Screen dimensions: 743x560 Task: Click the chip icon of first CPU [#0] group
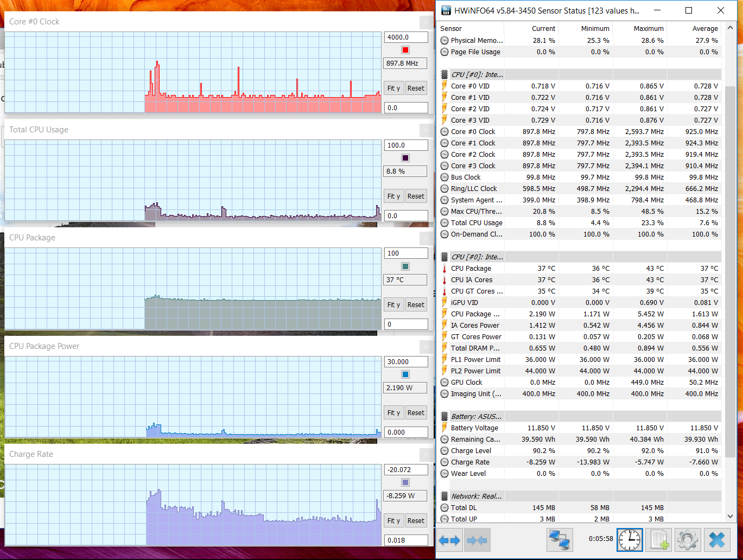coord(444,74)
